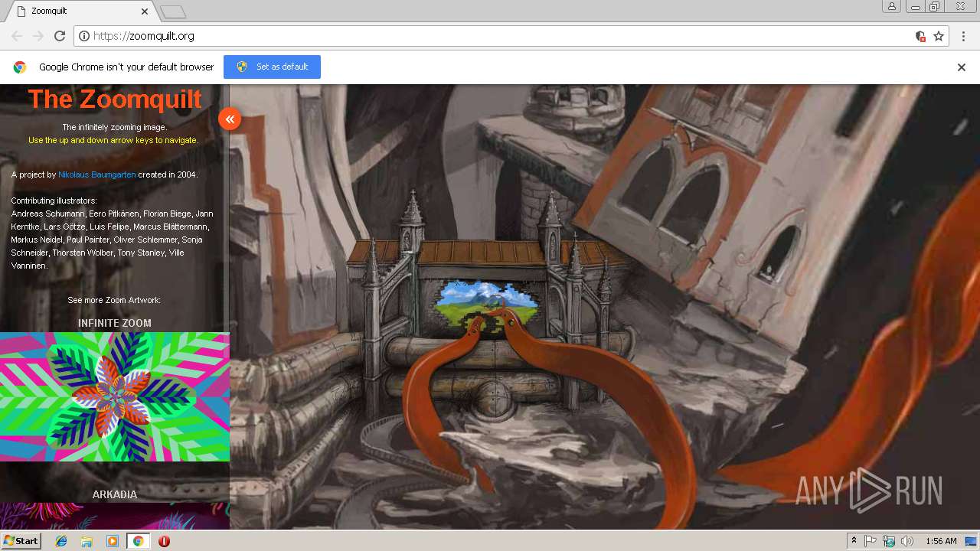Bookmark this page with star icon
The height and width of the screenshot is (551, 980).
point(939,36)
